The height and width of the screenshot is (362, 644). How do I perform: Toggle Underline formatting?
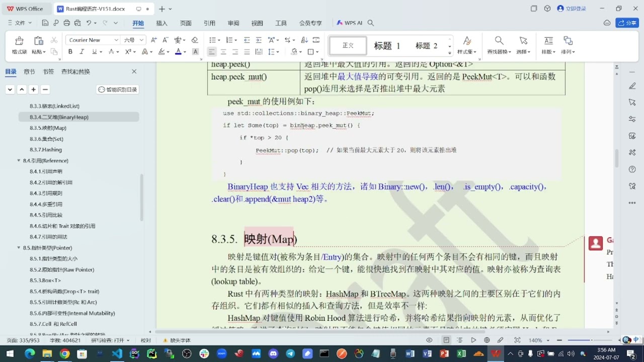pyautogui.click(x=94, y=52)
